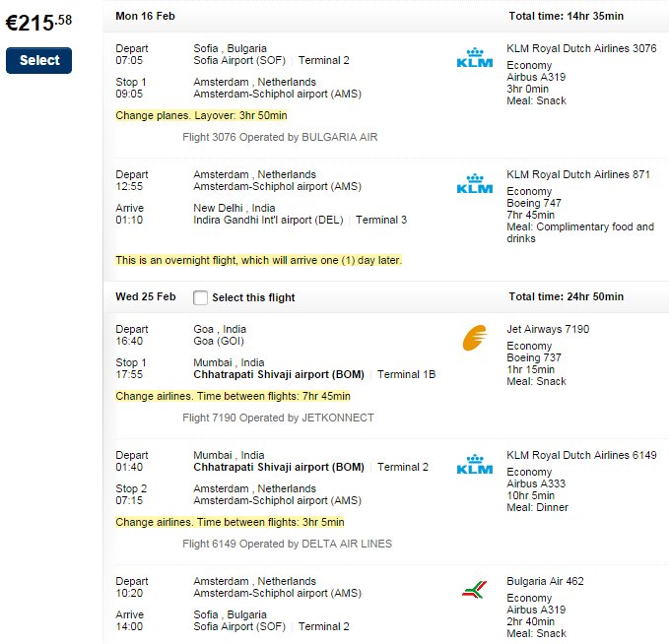Click the Jet Airways logo icon
Viewport: 669px width, 644px height.
click(475, 340)
